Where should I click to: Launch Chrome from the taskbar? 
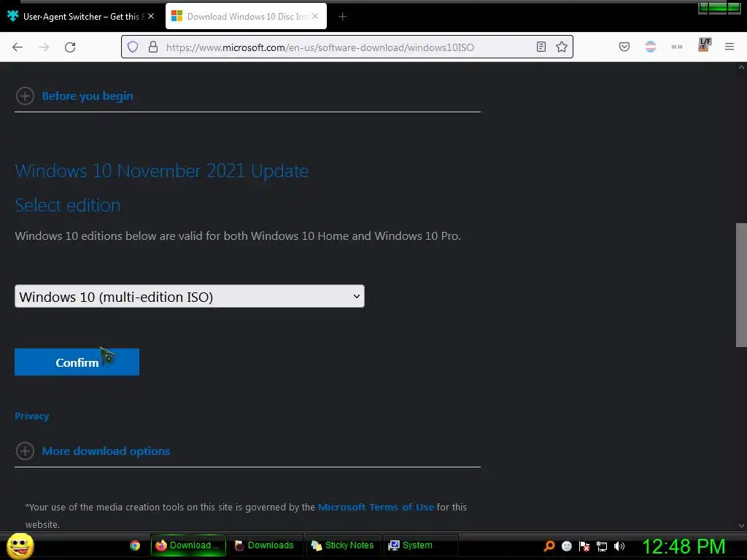[x=135, y=545]
